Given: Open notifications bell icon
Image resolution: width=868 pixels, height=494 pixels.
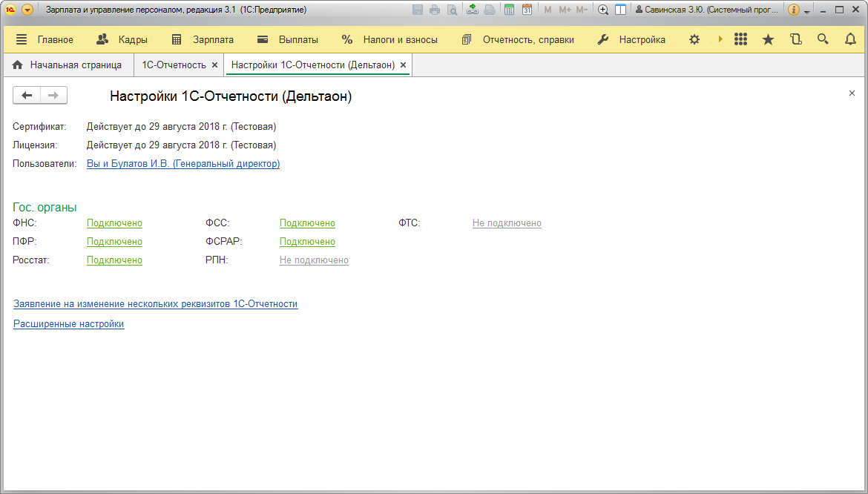Looking at the screenshot, I should pos(850,39).
